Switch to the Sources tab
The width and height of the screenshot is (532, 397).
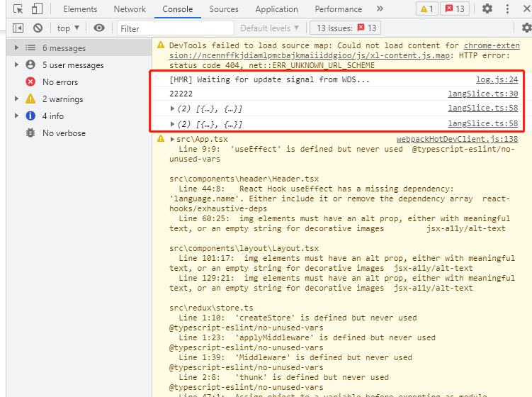point(224,9)
